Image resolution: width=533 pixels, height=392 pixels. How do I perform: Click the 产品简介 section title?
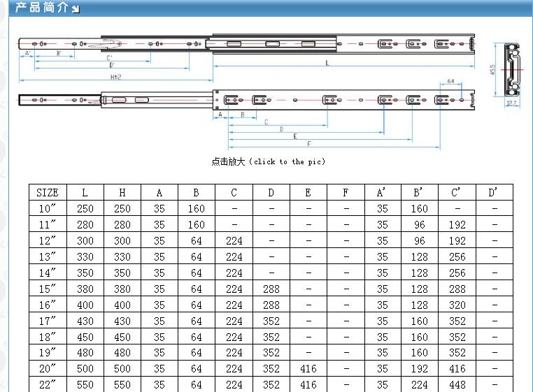click(41, 8)
